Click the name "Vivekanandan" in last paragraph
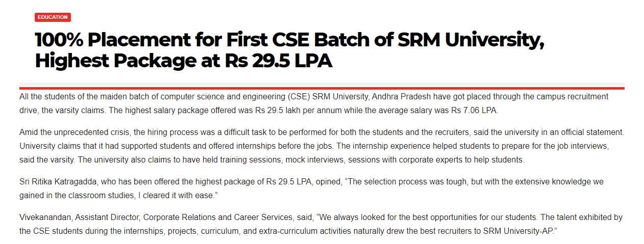The width and height of the screenshot is (644, 244). [x=45, y=218]
